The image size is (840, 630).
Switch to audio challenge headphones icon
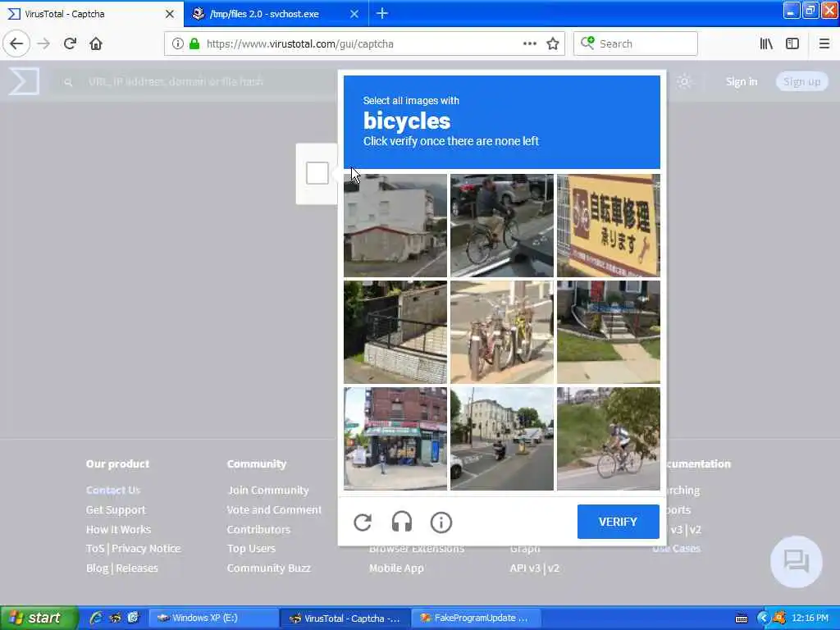[x=402, y=523]
